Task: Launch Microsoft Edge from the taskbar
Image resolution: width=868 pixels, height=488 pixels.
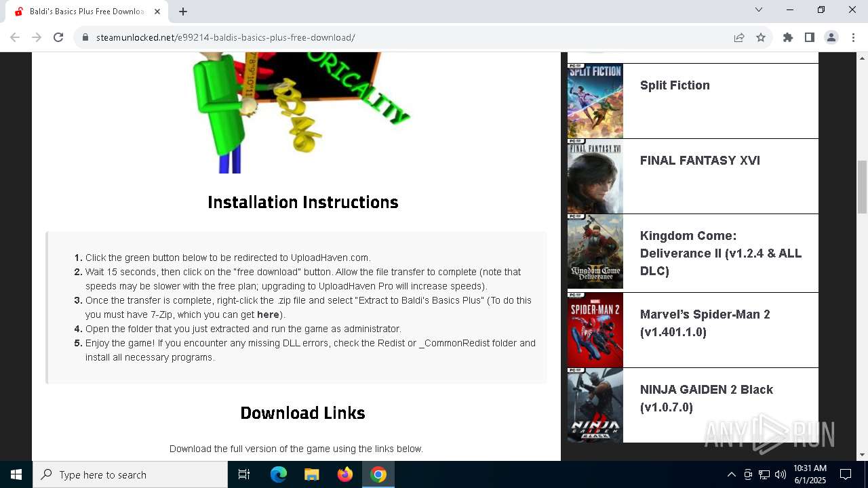Action: tap(279, 474)
